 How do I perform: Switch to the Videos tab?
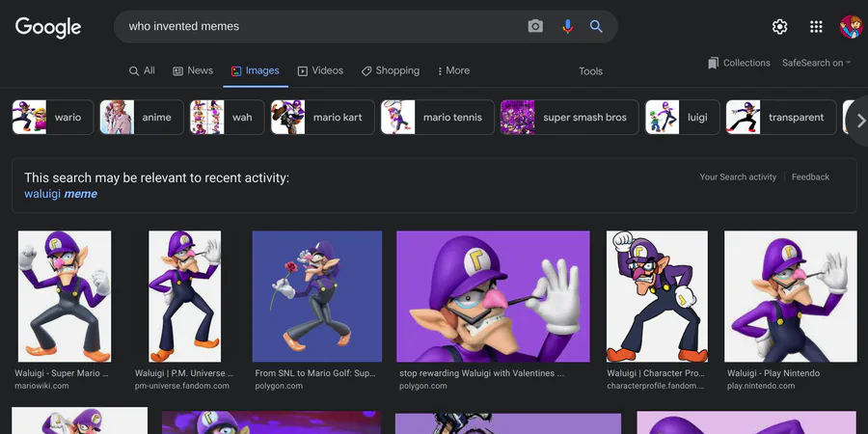320,70
